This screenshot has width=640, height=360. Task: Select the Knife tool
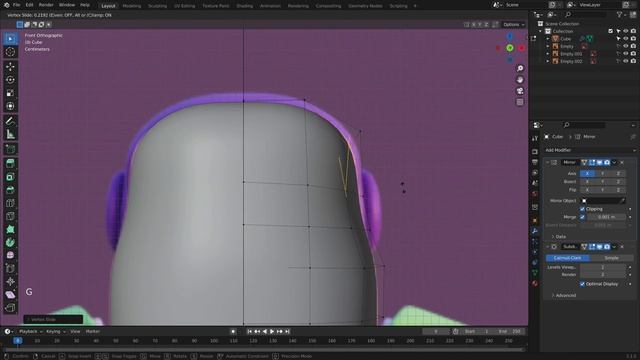10,216
